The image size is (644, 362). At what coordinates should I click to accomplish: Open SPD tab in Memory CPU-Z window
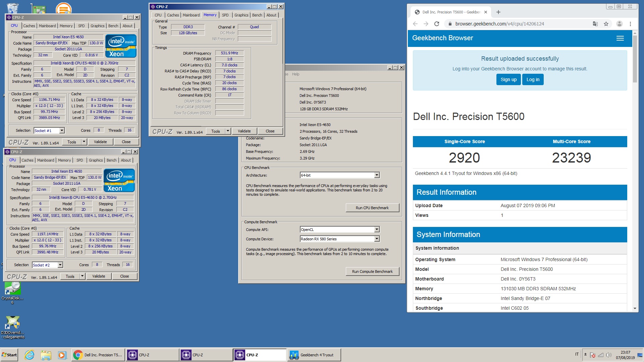tap(225, 15)
